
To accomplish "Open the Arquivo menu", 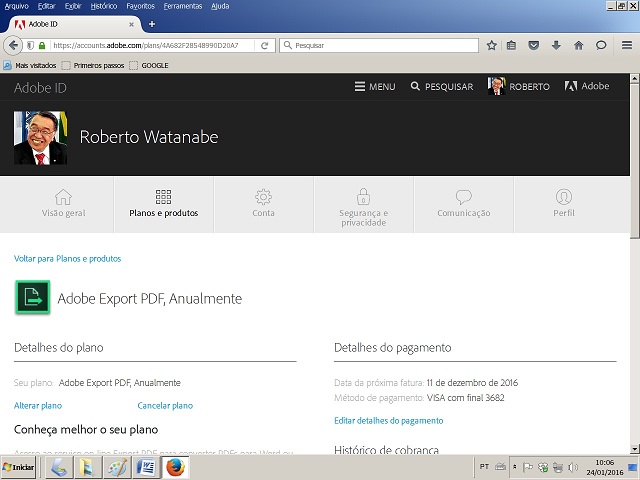I will coord(17,6).
